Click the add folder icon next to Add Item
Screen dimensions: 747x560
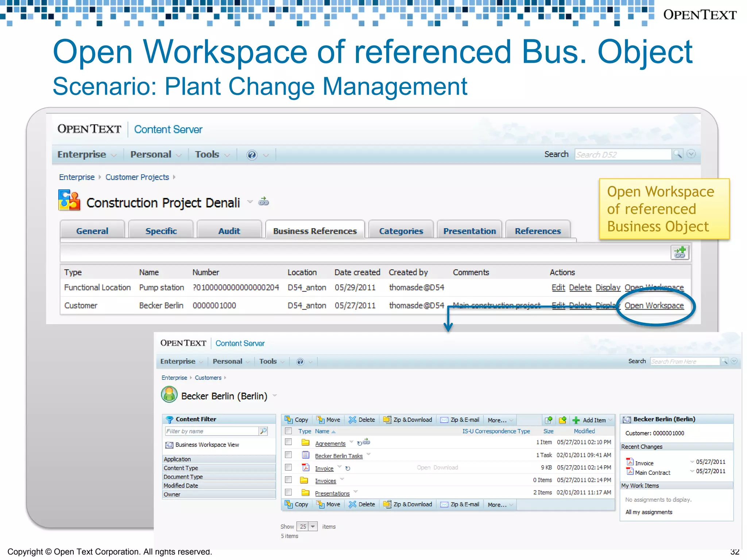562,420
